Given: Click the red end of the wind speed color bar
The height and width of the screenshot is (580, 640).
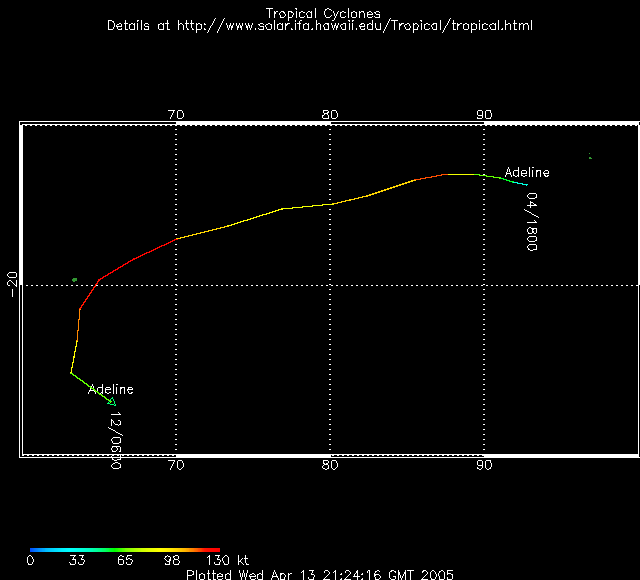Looking at the screenshot, I should (212, 549).
